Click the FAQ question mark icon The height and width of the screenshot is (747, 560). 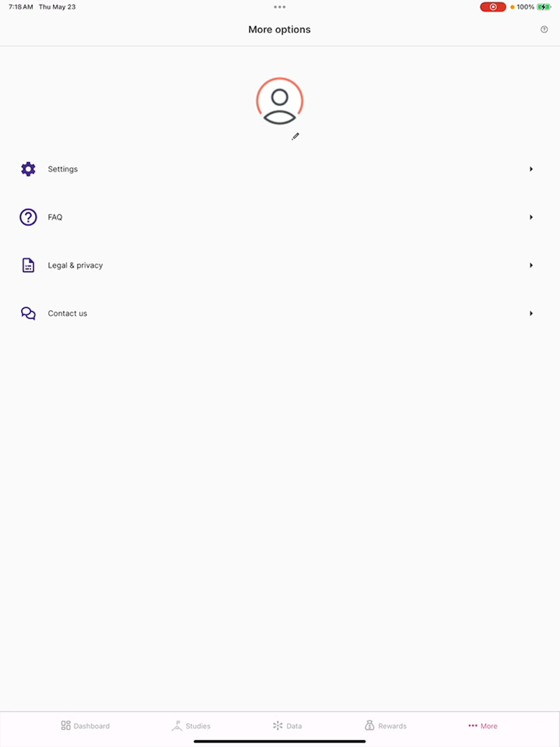tap(28, 217)
